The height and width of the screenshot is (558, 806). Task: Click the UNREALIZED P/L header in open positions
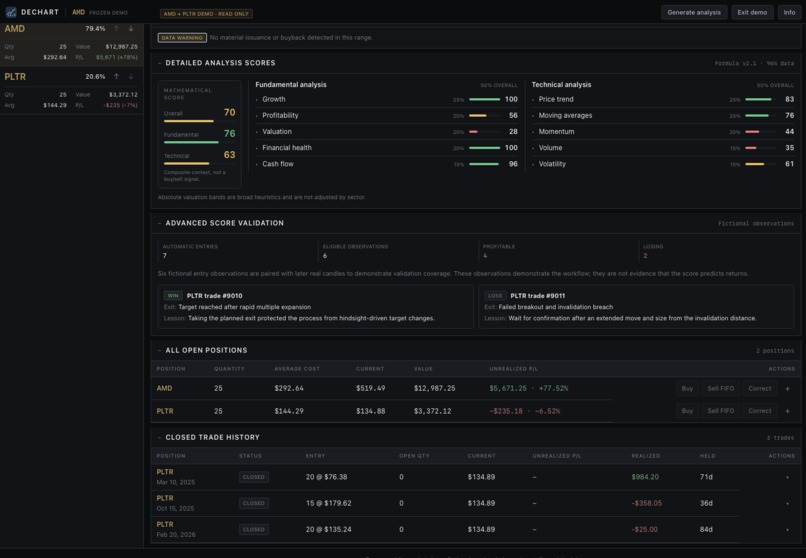[514, 369]
